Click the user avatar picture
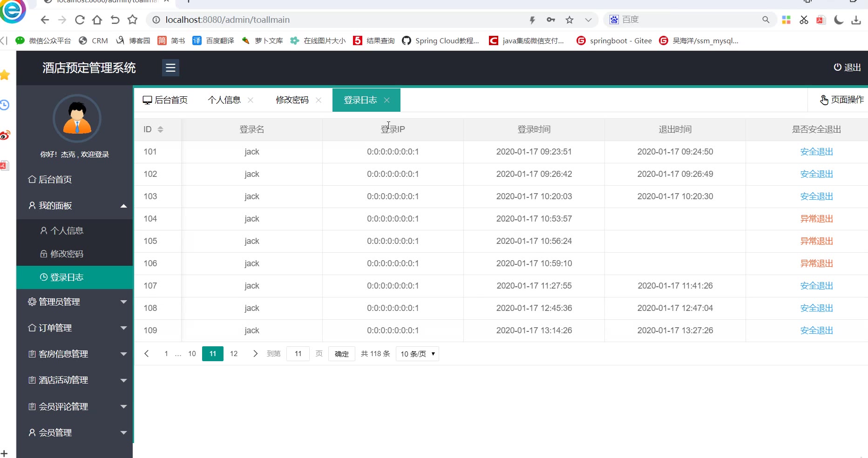The image size is (868, 458). [x=77, y=119]
